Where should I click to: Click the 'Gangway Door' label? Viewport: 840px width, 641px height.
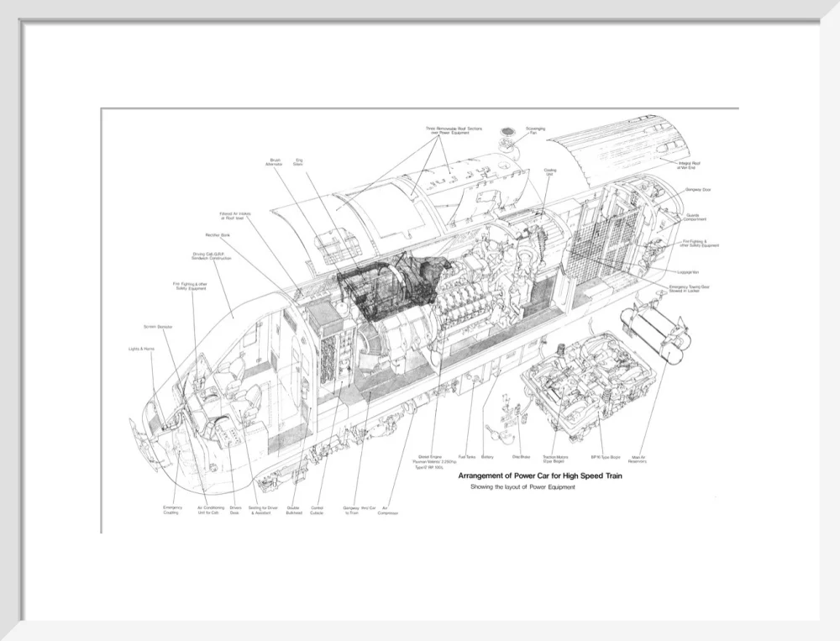(698, 190)
